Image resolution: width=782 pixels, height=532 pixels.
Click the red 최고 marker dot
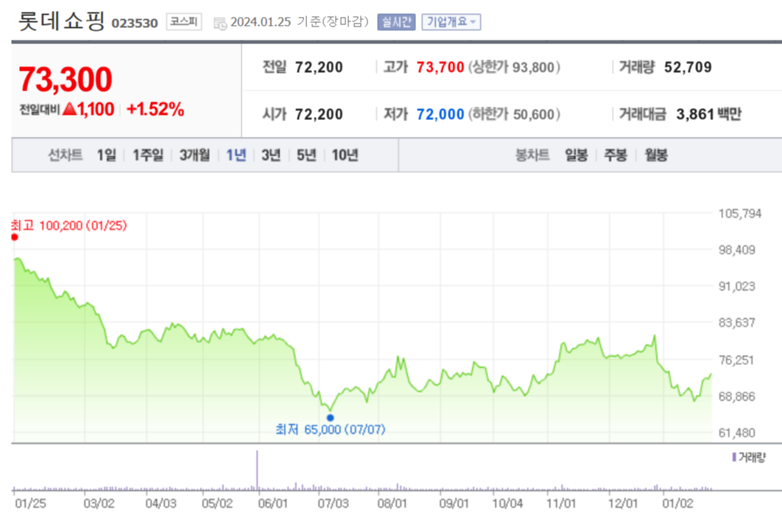15,237
